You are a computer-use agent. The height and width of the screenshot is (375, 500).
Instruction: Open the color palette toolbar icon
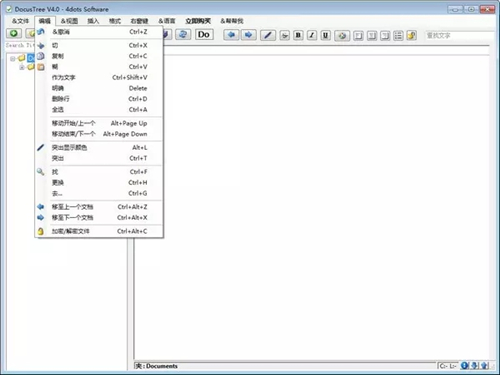pyautogui.click(x=342, y=35)
